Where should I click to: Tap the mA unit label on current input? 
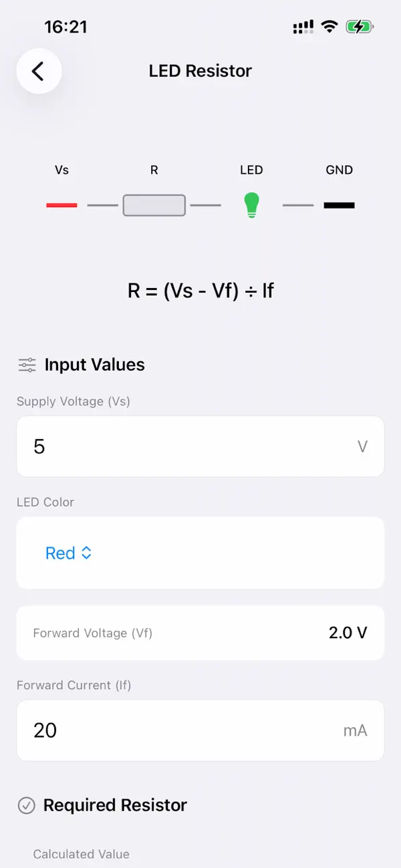355,730
